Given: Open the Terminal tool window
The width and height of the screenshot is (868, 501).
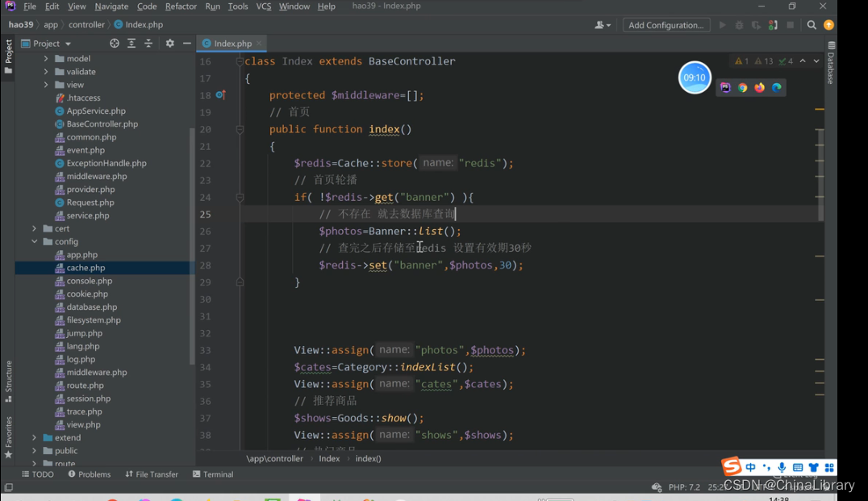Looking at the screenshot, I should 213,474.
